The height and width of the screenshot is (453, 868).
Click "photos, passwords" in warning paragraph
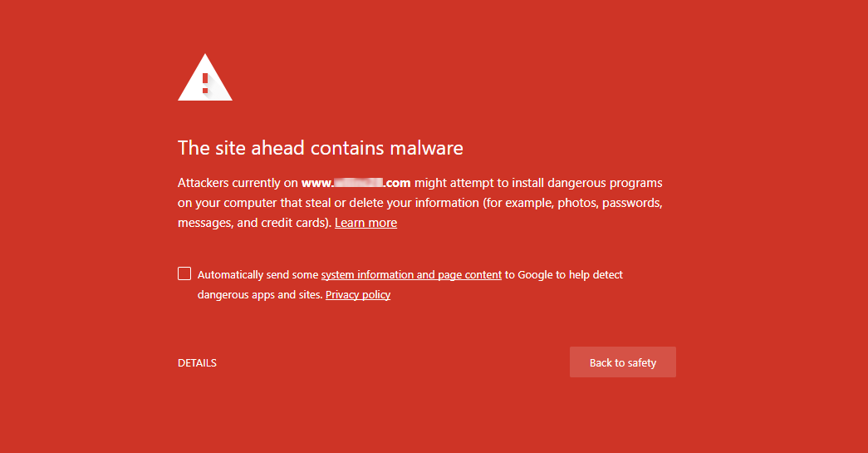click(x=609, y=203)
